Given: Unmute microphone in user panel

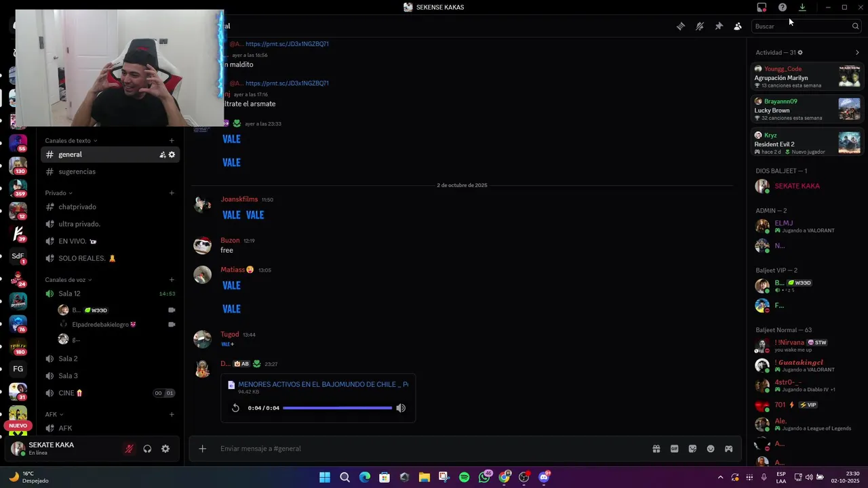Looking at the screenshot, I should coord(129,449).
